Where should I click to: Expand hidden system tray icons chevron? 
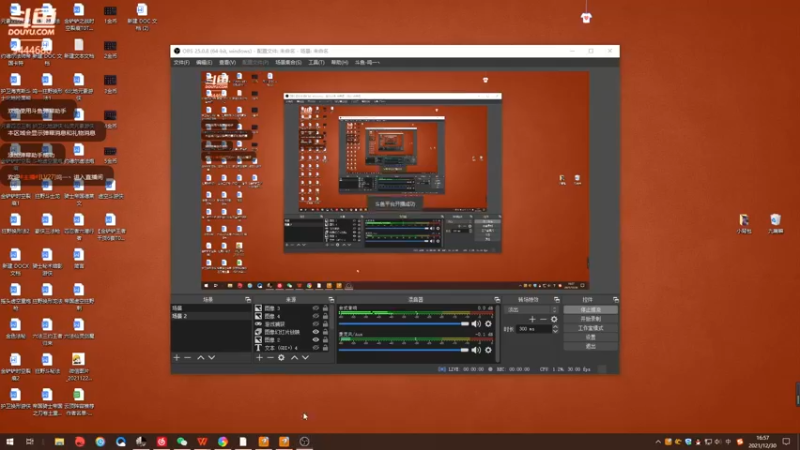(x=658, y=442)
